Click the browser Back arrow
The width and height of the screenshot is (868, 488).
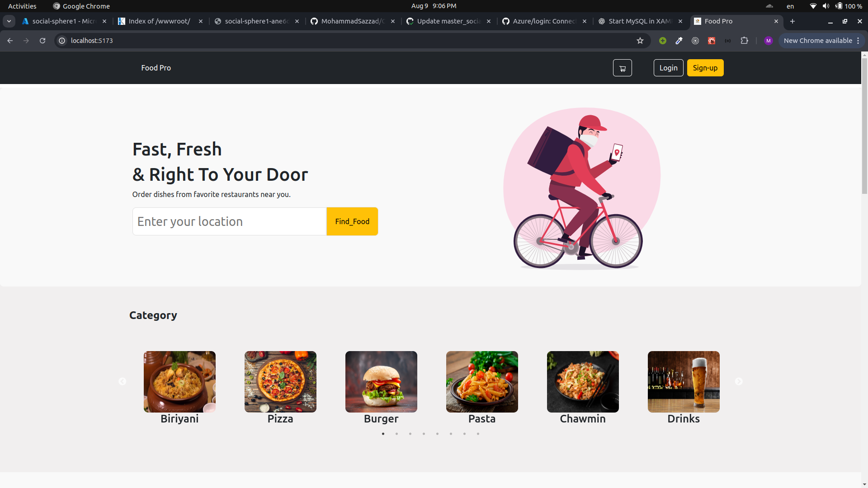coord(10,41)
